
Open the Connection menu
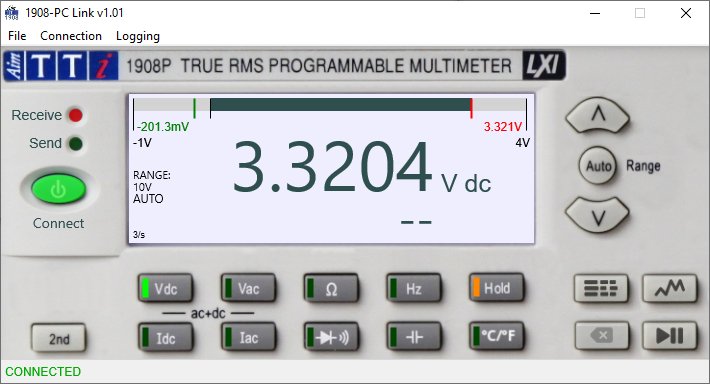tap(71, 36)
